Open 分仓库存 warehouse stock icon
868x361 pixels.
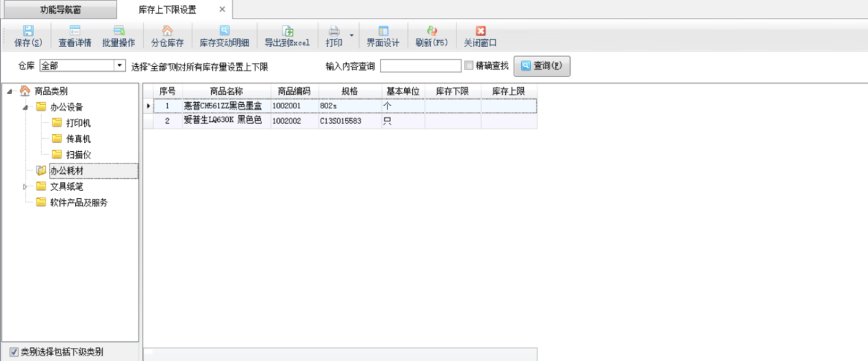(167, 31)
